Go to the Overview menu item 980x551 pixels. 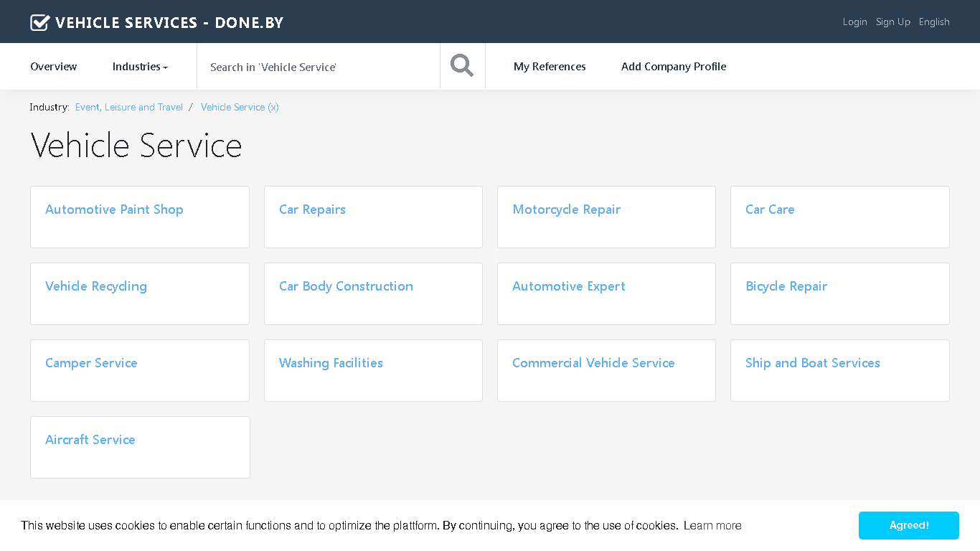pos(54,67)
